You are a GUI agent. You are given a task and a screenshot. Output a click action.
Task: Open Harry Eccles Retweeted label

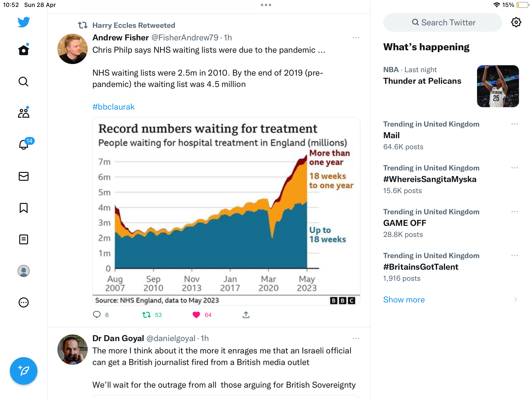134,25
